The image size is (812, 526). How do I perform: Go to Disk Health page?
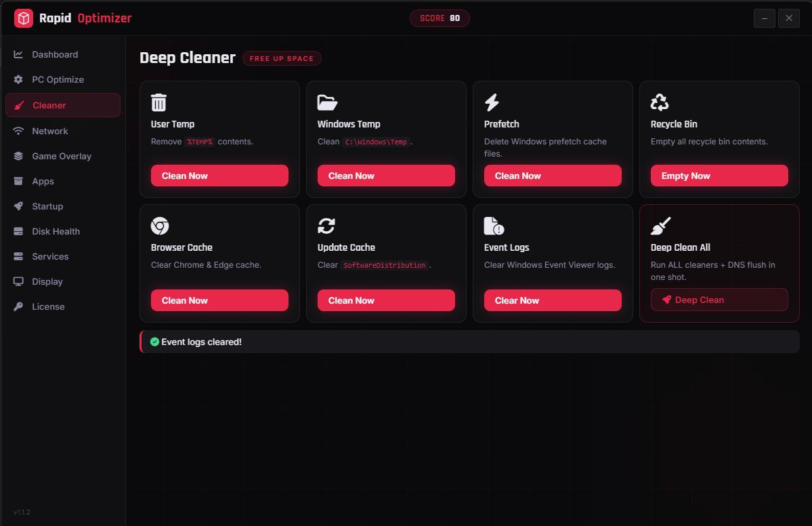[63, 232]
